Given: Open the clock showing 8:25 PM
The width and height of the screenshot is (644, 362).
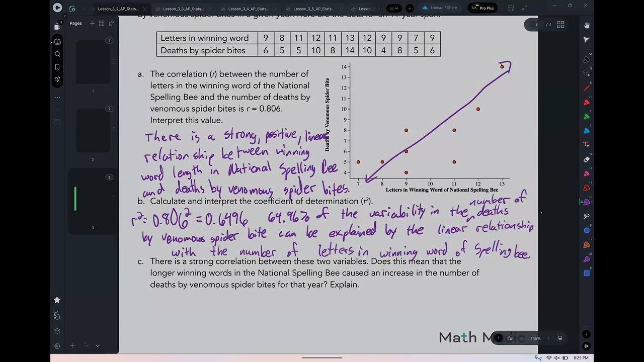Looking at the screenshot, I should tap(581, 358).
